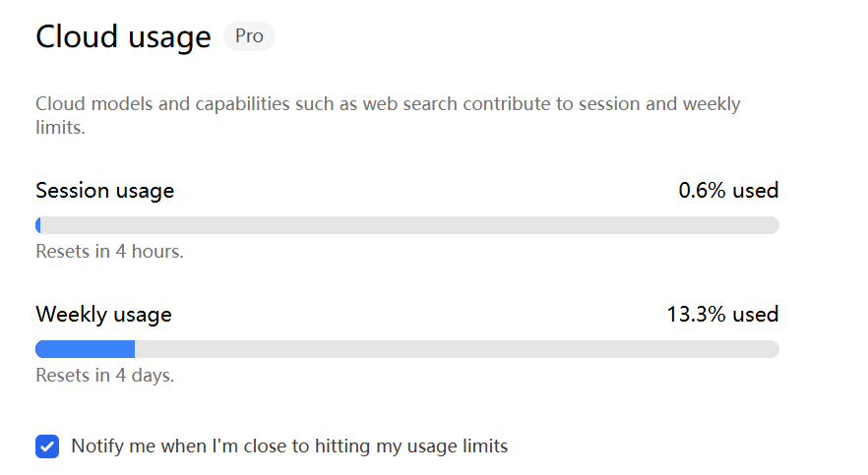Click the 'Resets in 4 hours.' text

pos(109,252)
